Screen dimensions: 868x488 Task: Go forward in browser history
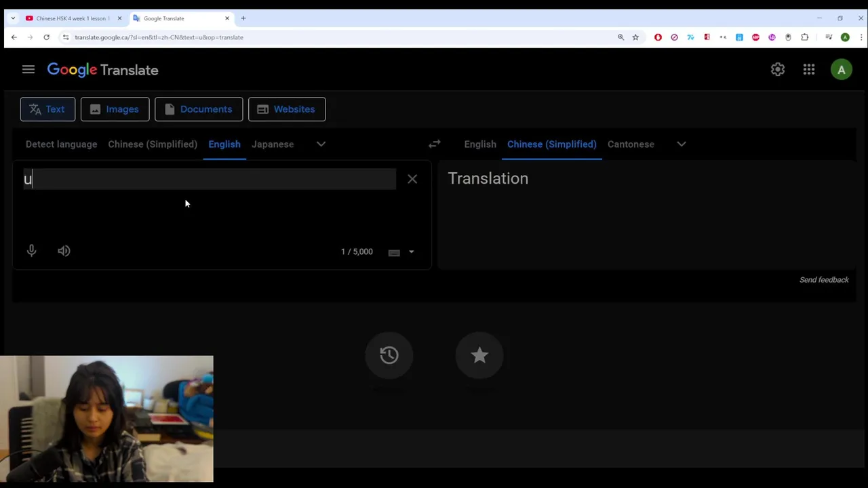tap(30, 37)
